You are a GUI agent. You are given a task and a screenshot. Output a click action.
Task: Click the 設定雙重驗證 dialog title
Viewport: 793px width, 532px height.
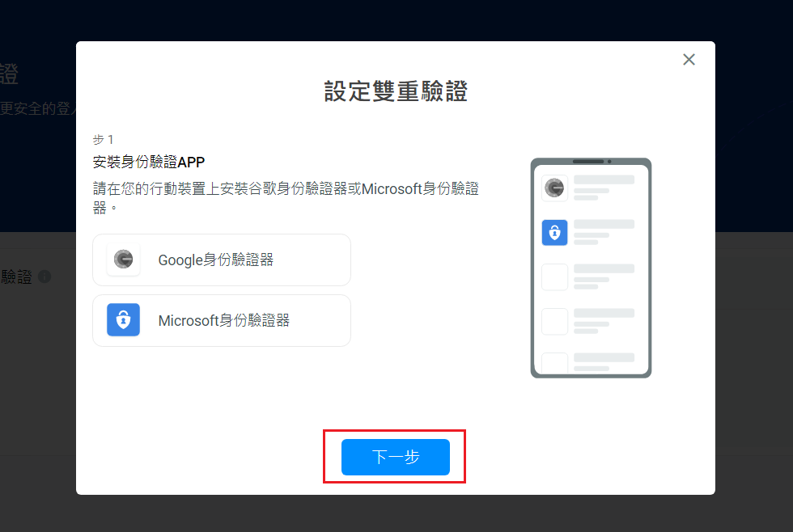click(x=396, y=91)
